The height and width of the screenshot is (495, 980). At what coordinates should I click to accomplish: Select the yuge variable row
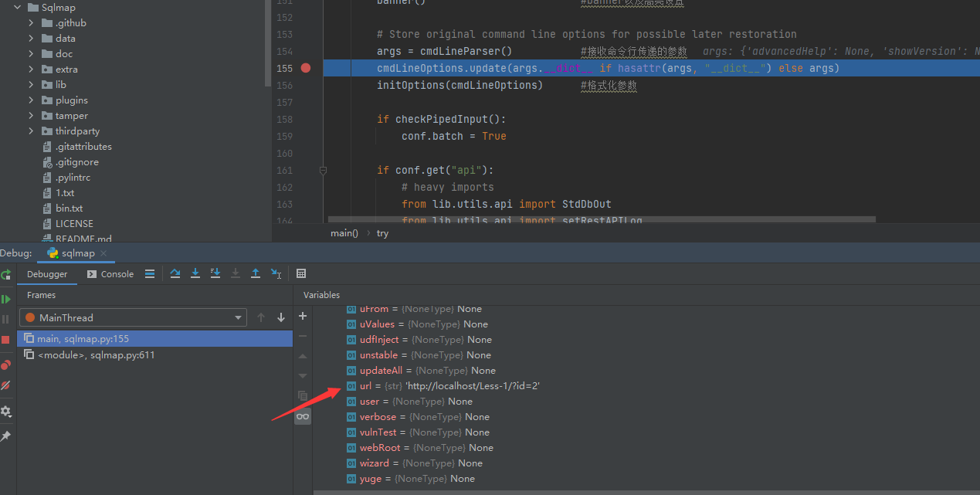[x=646, y=479]
